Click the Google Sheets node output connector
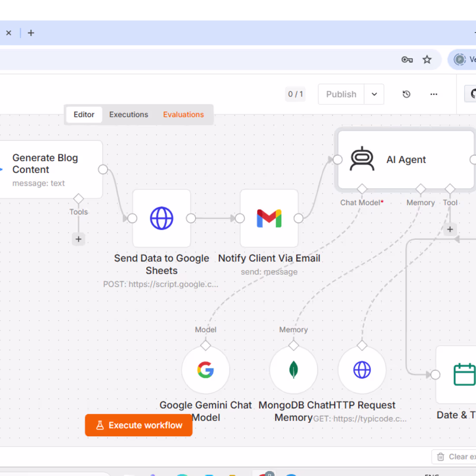 click(x=191, y=218)
